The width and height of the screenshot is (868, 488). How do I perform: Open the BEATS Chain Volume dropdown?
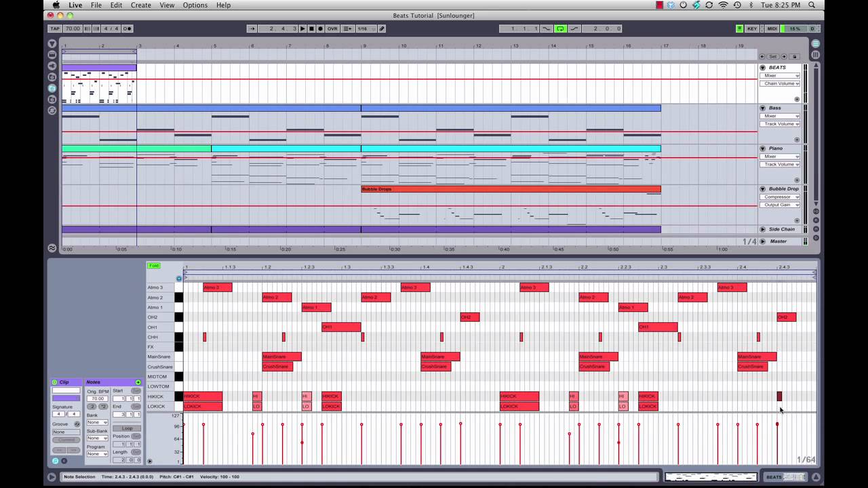780,83
